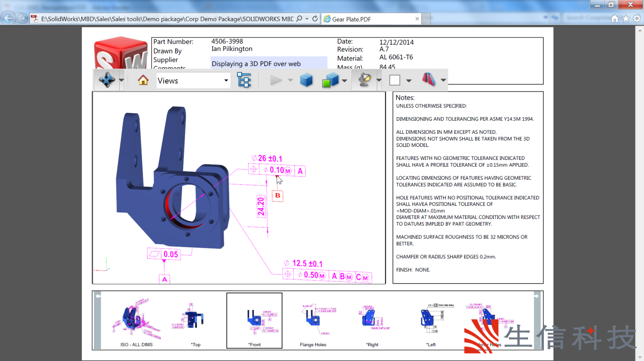Screen dimensions: 644x361
Task: Click the Home default view icon
Action: [x=143, y=80]
